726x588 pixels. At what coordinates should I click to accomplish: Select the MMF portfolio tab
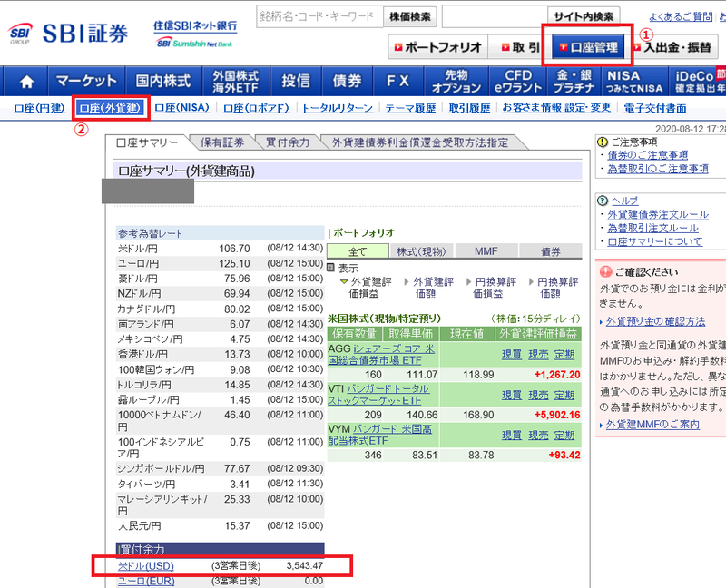[x=486, y=251]
